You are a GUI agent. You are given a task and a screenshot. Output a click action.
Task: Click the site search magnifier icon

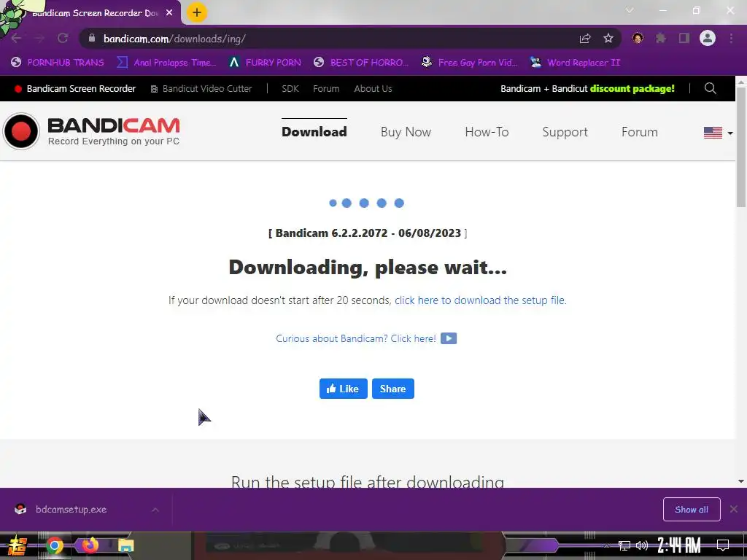pyautogui.click(x=711, y=88)
